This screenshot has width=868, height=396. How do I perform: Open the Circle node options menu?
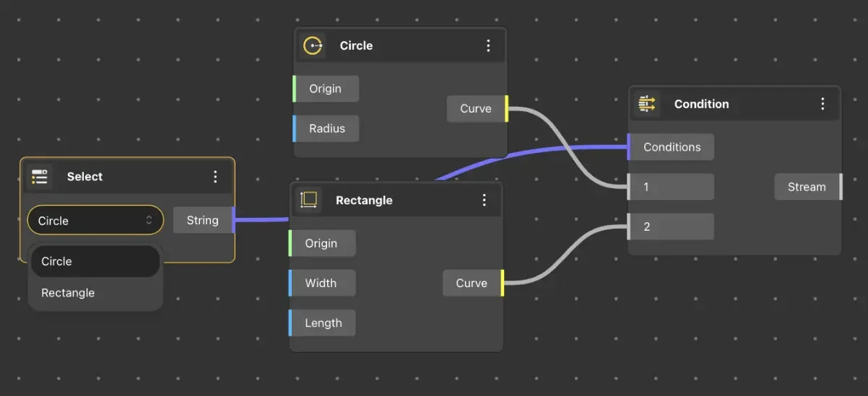click(x=488, y=45)
